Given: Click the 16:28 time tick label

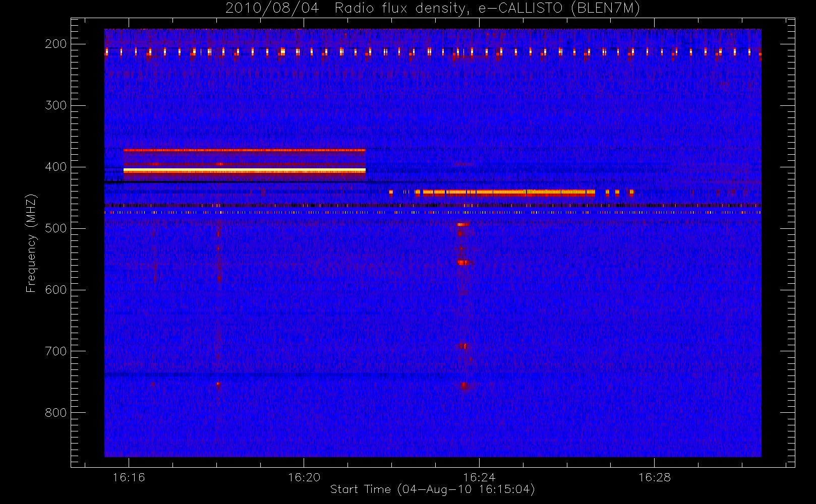Looking at the screenshot, I should point(655,477).
